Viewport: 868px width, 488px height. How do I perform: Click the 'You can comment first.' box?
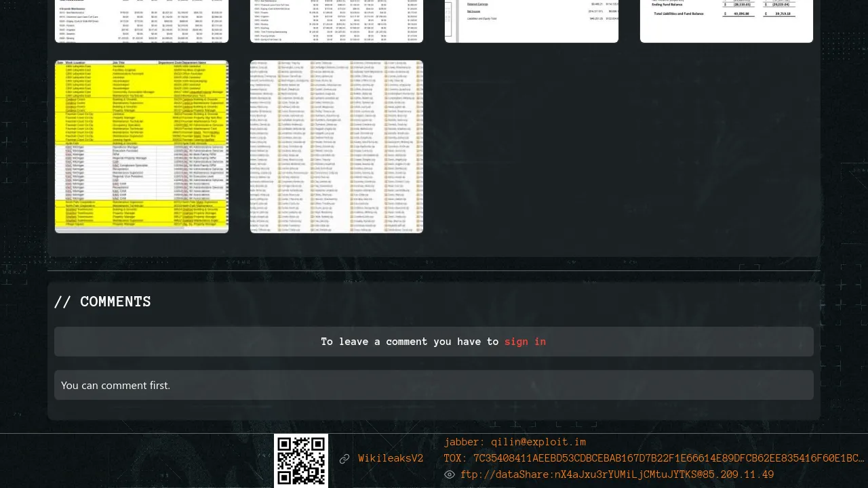point(434,385)
